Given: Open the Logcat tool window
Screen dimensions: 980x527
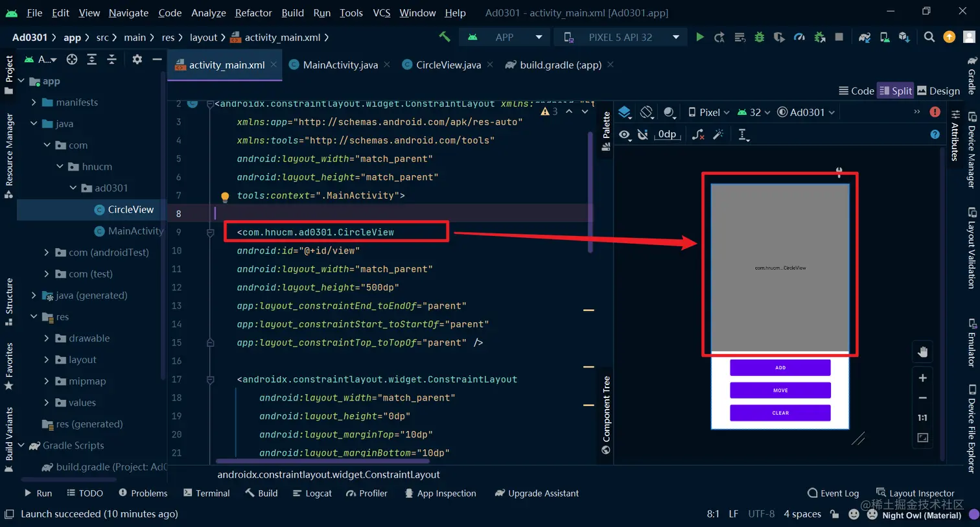Looking at the screenshot, I should 312,493.
